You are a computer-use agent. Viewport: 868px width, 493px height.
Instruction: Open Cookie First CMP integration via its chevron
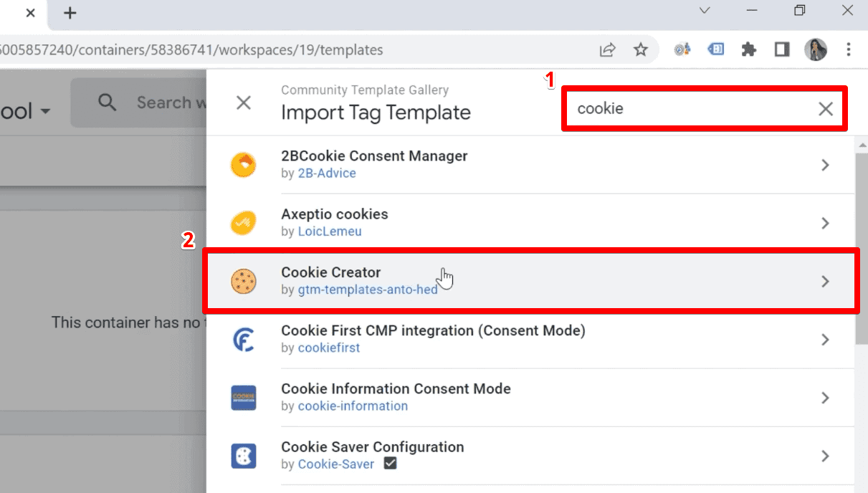tap(825, 340)
